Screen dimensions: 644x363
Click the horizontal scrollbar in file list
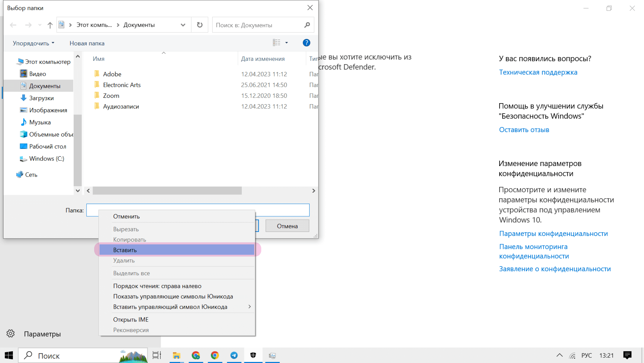pyautogui.click(x=167, y=191)
